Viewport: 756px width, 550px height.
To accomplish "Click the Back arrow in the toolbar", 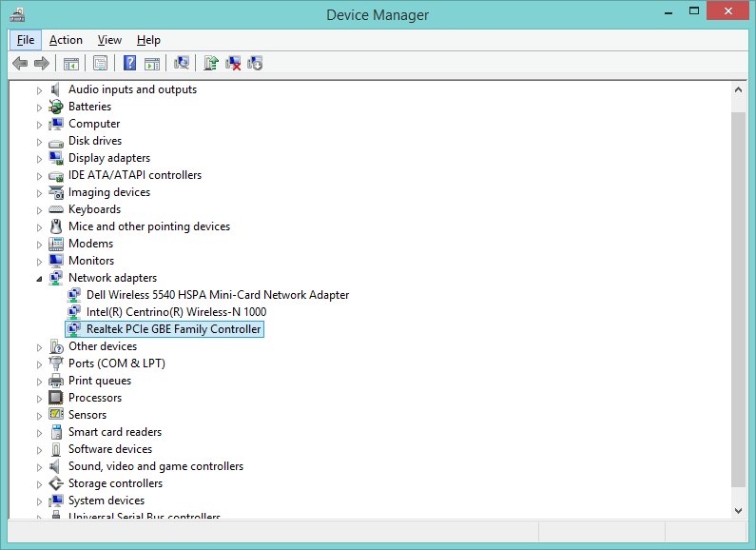I will (20, 63).
